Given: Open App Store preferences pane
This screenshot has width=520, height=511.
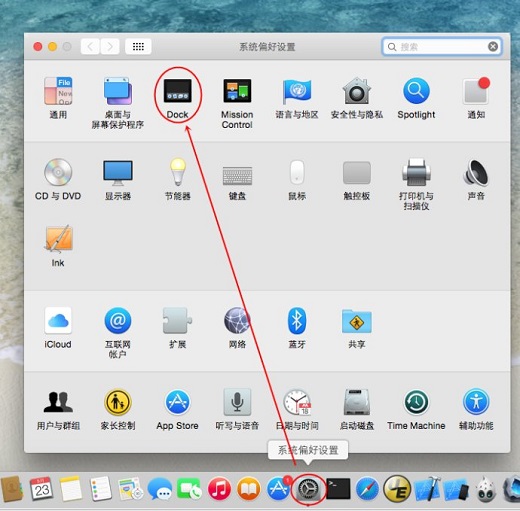Looking at the screenshot, I should [177, 410].
